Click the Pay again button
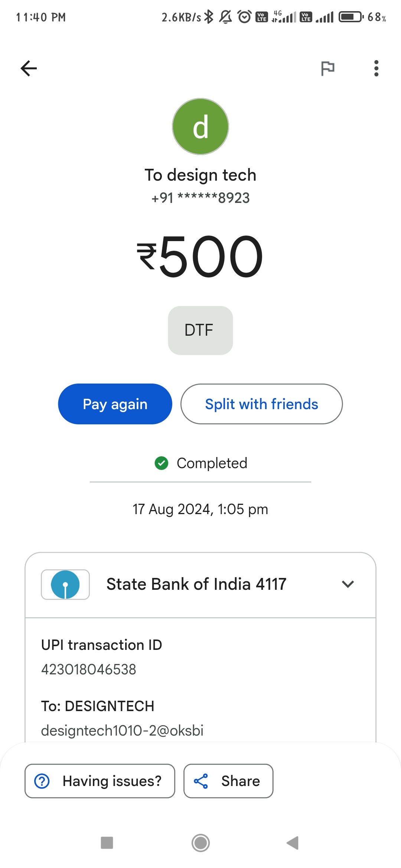Viewport: 401px width, 868px height. tap(115, 404)
